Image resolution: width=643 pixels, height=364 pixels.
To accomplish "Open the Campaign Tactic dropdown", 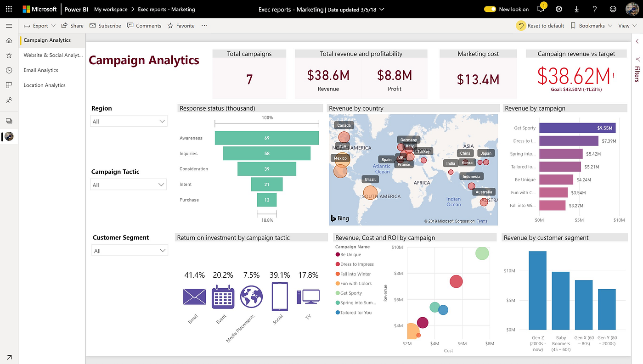I will [x=128, y=184].
